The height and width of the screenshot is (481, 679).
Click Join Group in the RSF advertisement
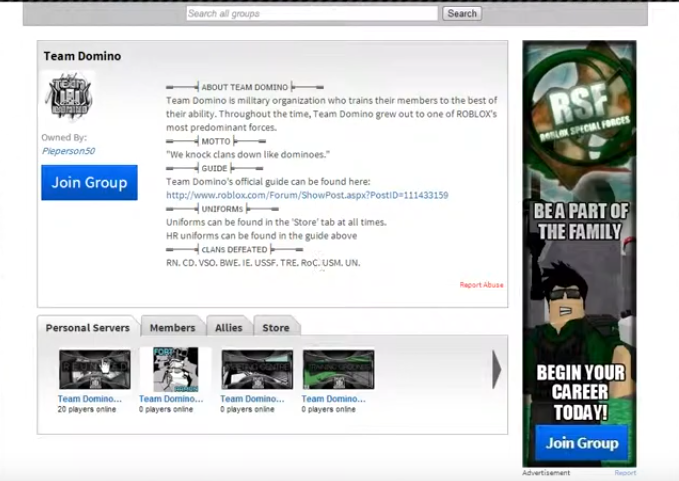[x=581, y=443]
